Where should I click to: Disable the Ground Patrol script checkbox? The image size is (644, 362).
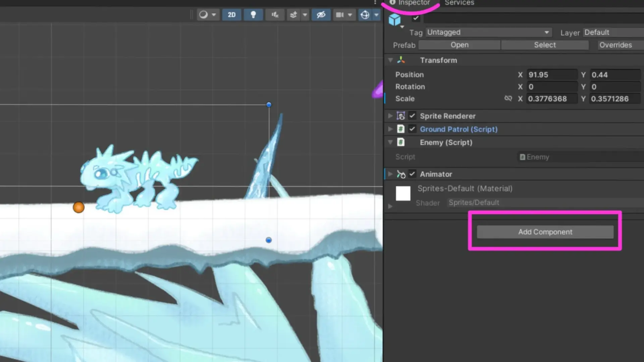pos(412,129)
